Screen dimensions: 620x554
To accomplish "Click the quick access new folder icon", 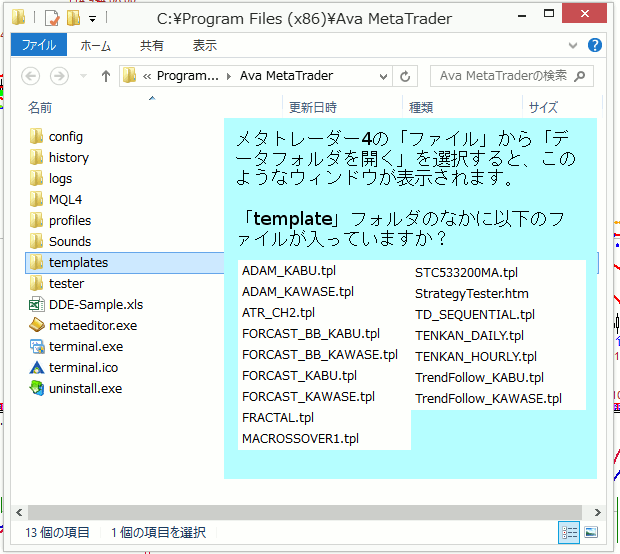I will 74,18.
